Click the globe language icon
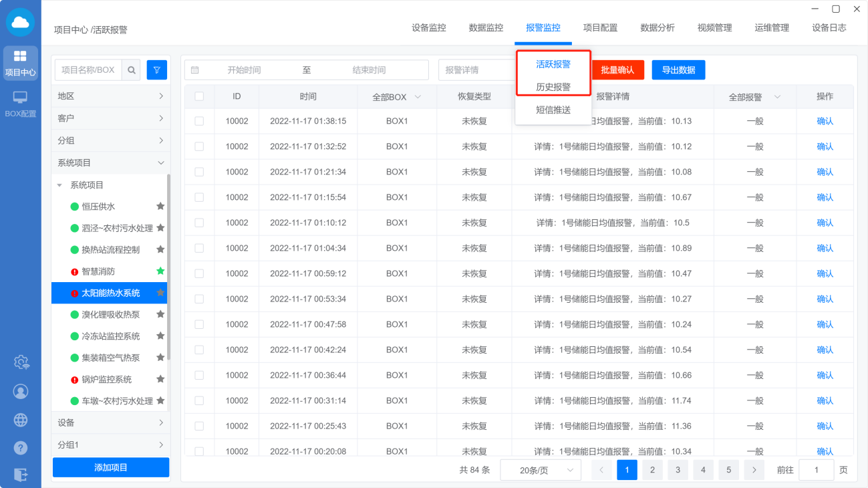Viewport: 868px width, 488px height. pyautogui.click(x=21, y=420)
